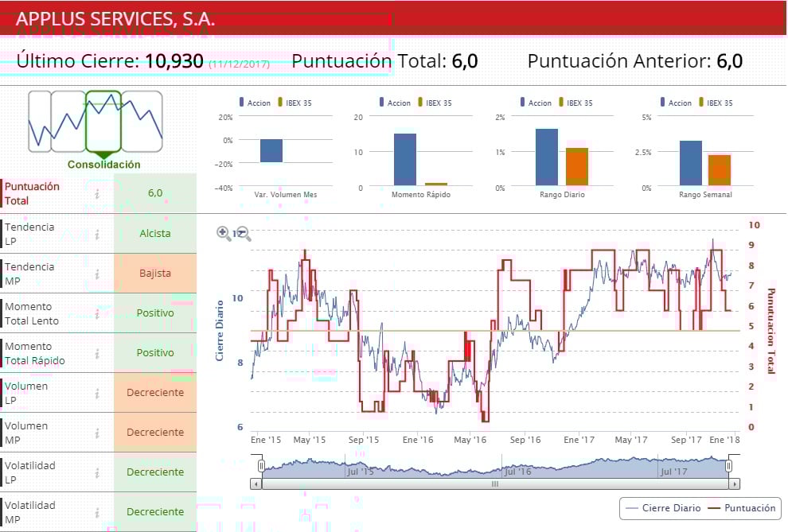This screenshot has width=788, height=532.
Task: Open info icon for Puntuación Total row
Action: (97, 193)
